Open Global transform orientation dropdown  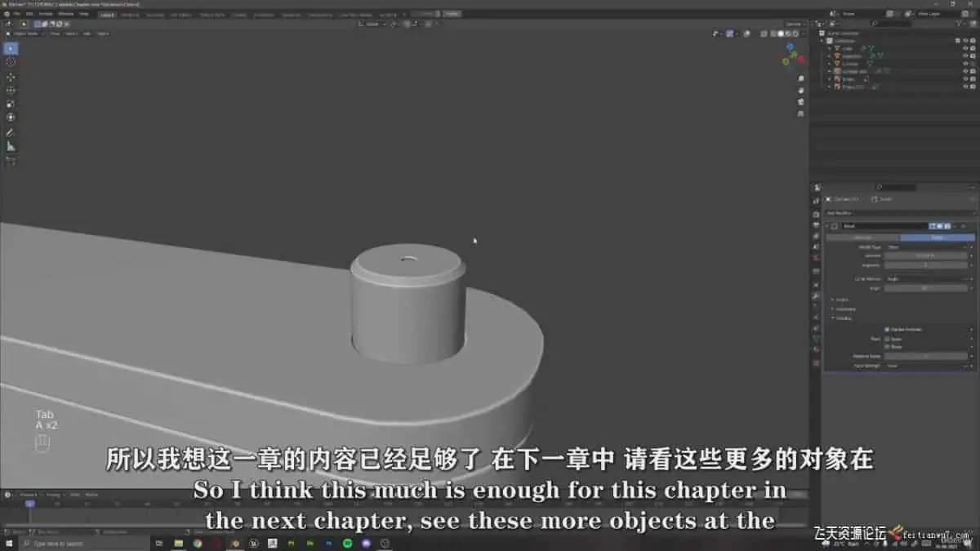point(372,24)
